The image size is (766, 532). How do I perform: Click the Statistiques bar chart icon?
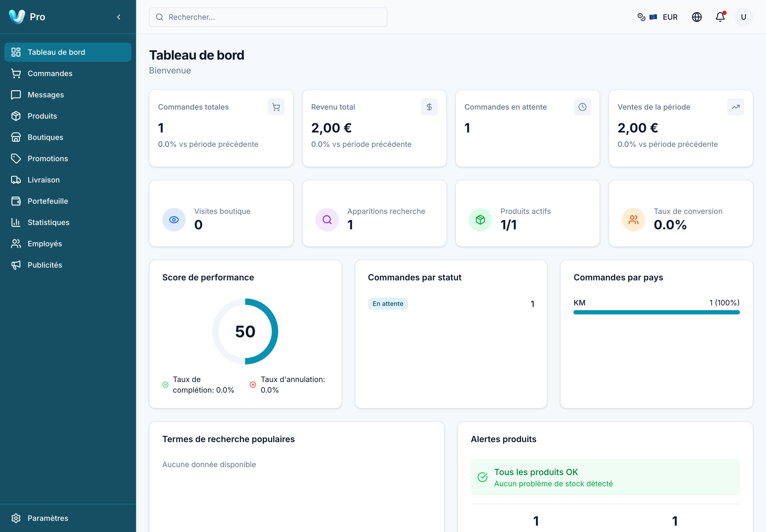pyautogui.click(x=16, y=222)
